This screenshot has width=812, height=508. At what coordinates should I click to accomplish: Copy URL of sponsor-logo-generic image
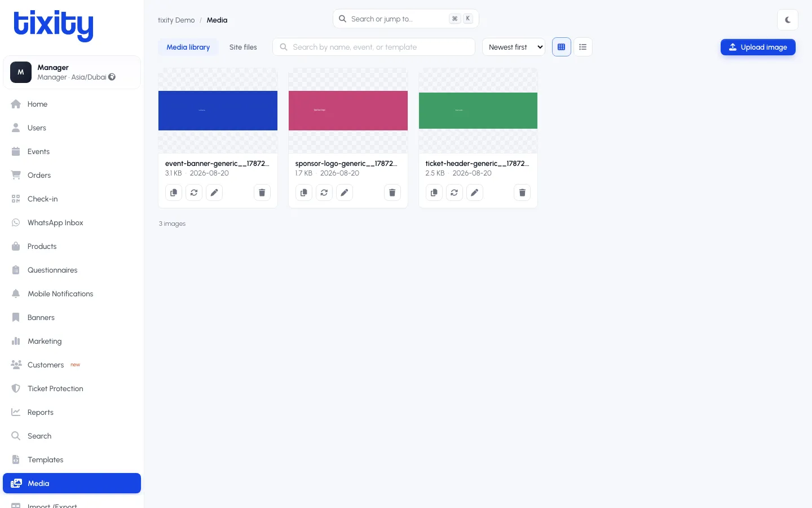[x=304, y=192]
